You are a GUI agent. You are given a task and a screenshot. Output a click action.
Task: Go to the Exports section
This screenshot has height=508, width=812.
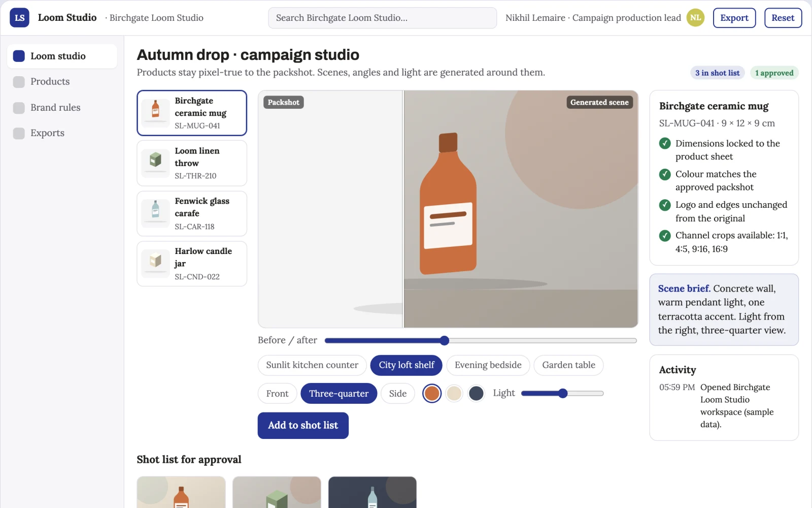pos(62,133)
